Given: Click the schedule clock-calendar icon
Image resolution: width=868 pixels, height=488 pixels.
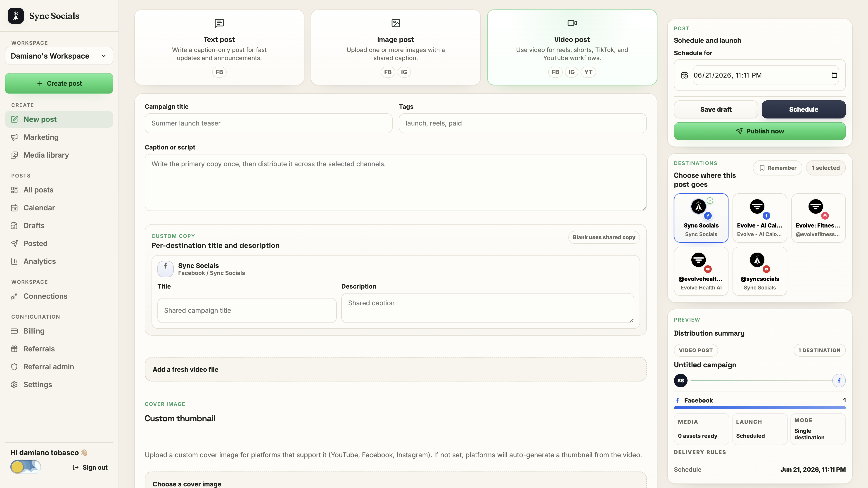Looking at the screenshot, I should coord(684,75).
